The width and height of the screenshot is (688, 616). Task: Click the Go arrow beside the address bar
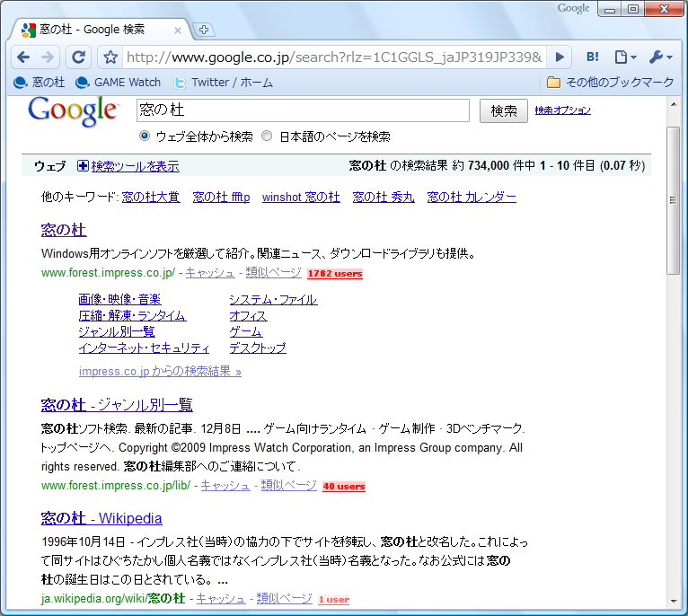(x=560, y=57)
